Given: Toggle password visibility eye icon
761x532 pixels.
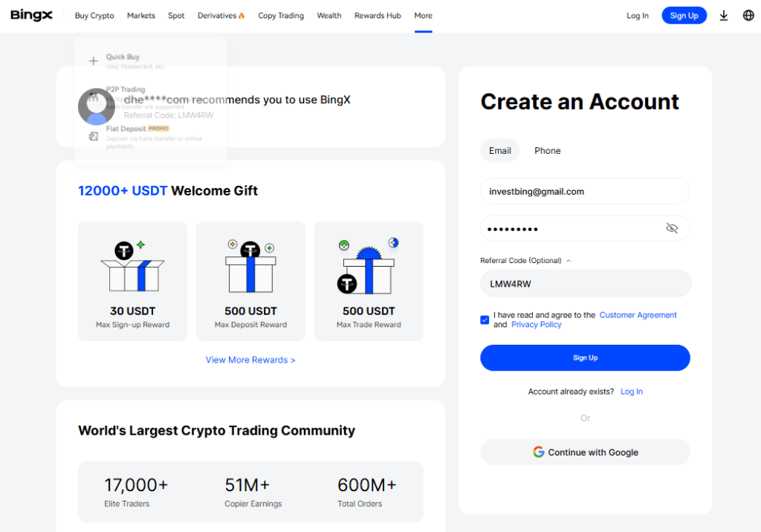Looking at the screenshot, I should (x=672, y=228).
